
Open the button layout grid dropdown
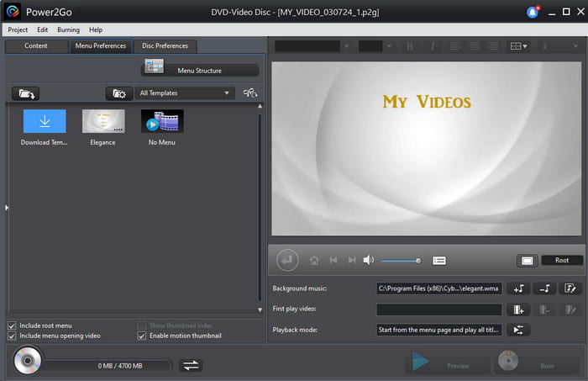click(518, 46)
